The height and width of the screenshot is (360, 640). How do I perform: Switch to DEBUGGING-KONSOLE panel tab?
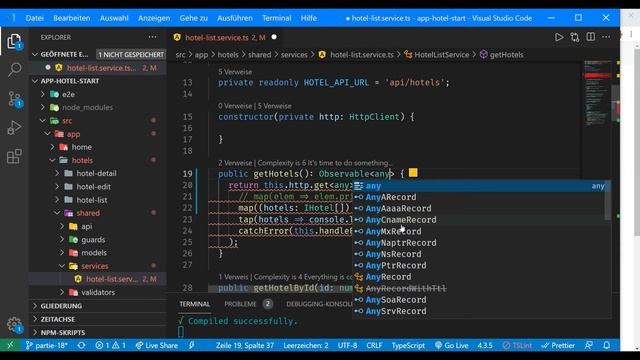tap(319, 304)
